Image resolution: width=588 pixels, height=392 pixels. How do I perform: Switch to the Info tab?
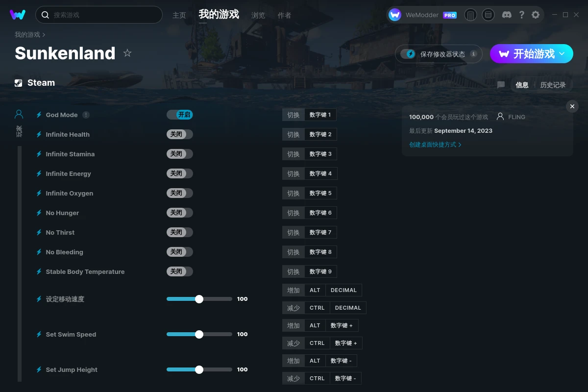[522, 85]
